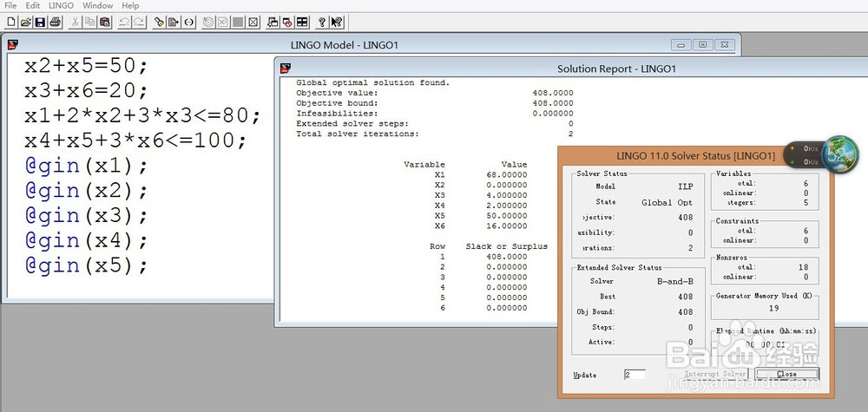Open a file using the folder icon
This screenshot has width=868, height=412.
[x=25, y=23]
